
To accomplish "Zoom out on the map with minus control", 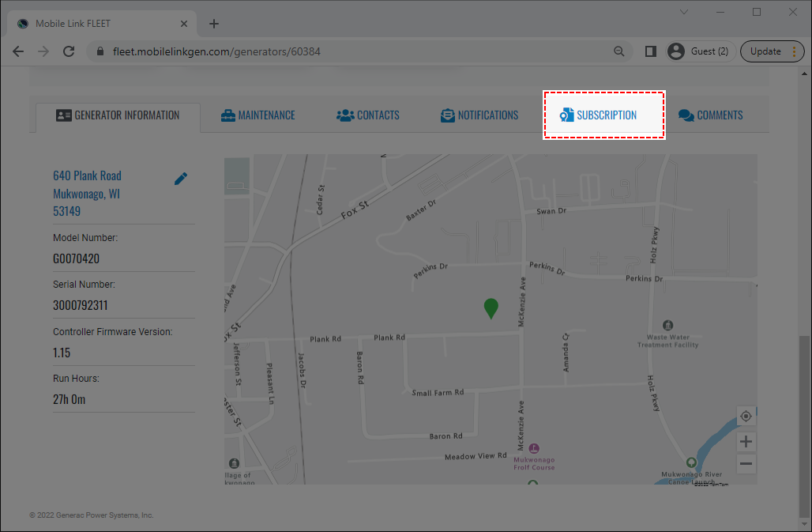I will tap(746, 463).
